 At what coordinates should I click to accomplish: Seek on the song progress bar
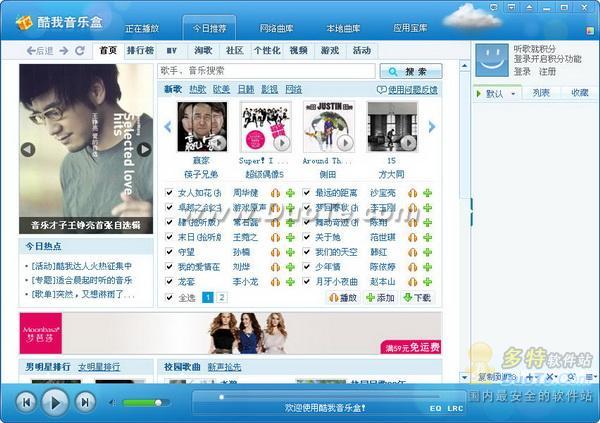tap(329, 397)
